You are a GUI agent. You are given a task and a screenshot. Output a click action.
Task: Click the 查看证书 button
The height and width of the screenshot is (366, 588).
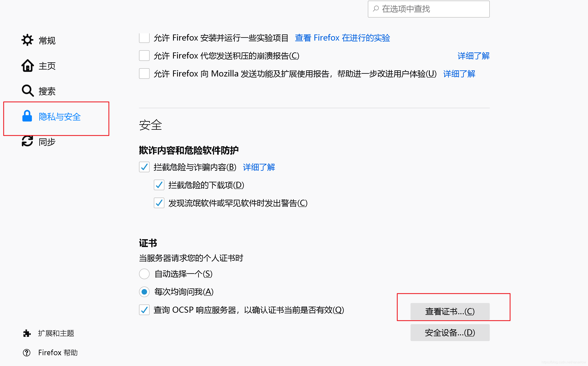(450, 311)
